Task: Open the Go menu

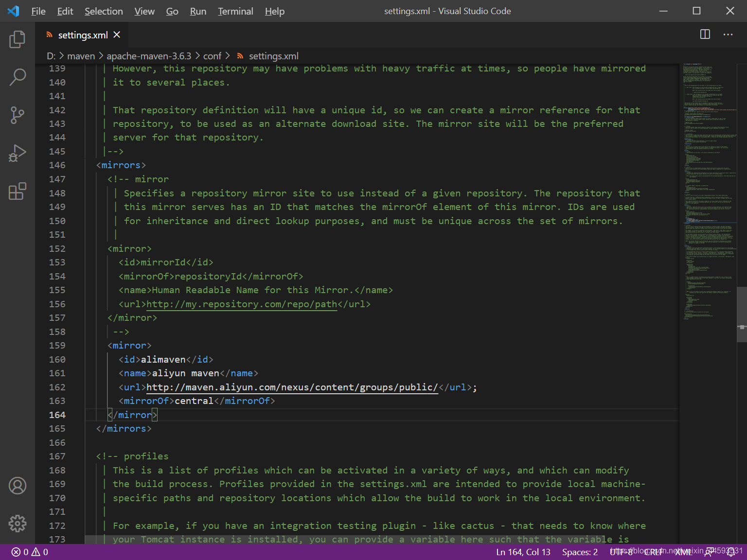Action: point(172,11)
